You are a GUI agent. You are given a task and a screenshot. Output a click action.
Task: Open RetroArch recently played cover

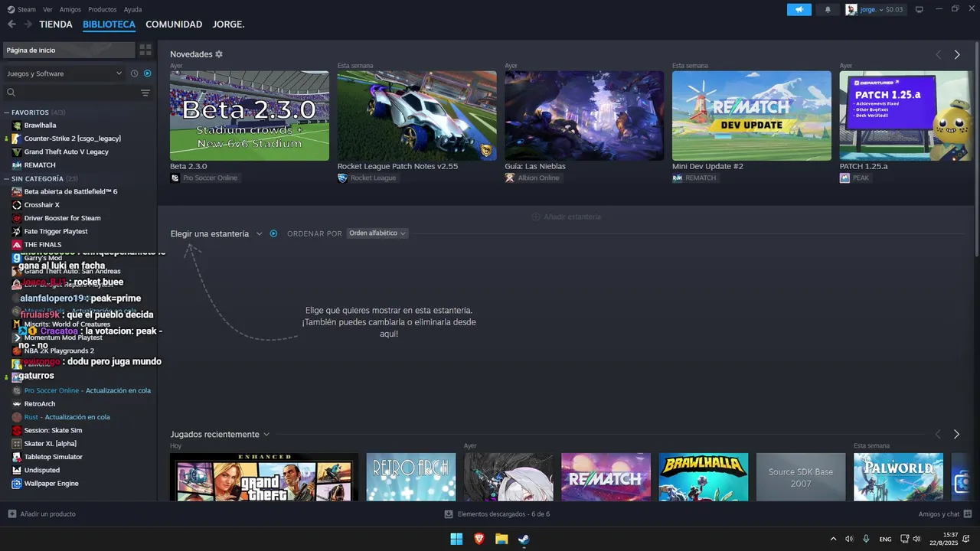coord(411,477)
